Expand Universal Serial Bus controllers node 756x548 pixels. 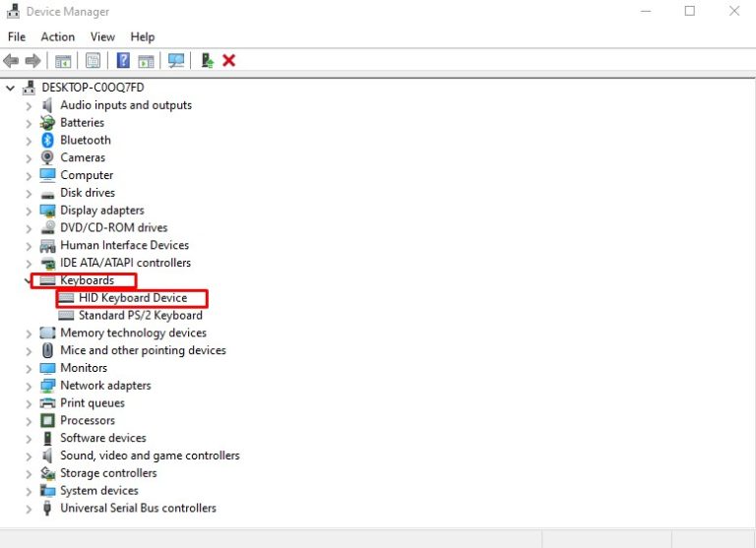coord(29,509)
